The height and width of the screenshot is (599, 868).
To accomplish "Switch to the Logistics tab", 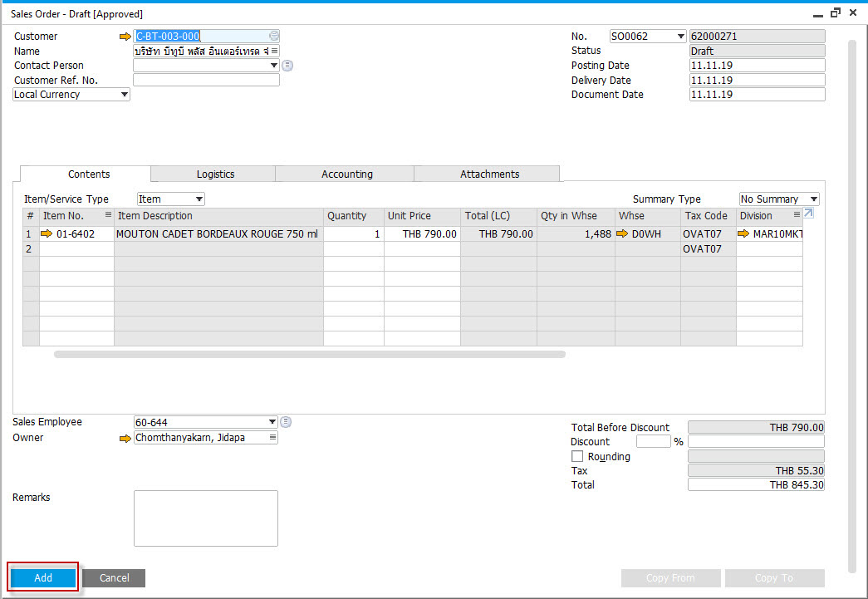I will point(215,174).
